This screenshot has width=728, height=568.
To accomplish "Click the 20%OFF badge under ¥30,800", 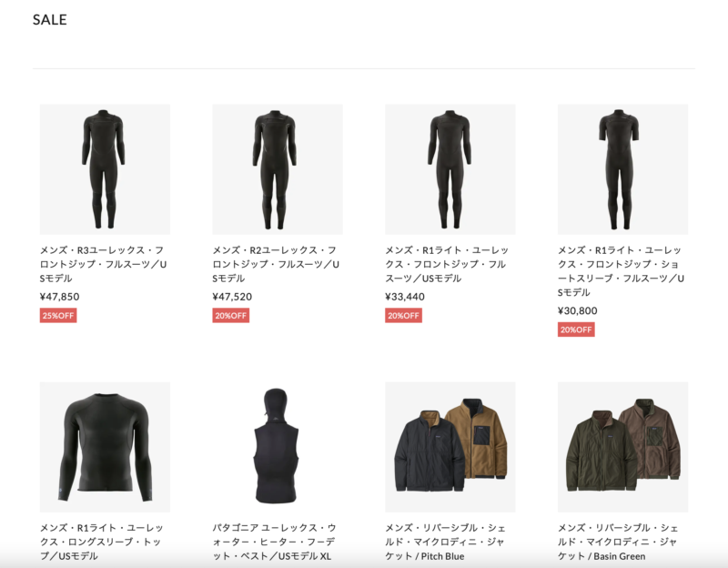I will click(x=576, y=330).
